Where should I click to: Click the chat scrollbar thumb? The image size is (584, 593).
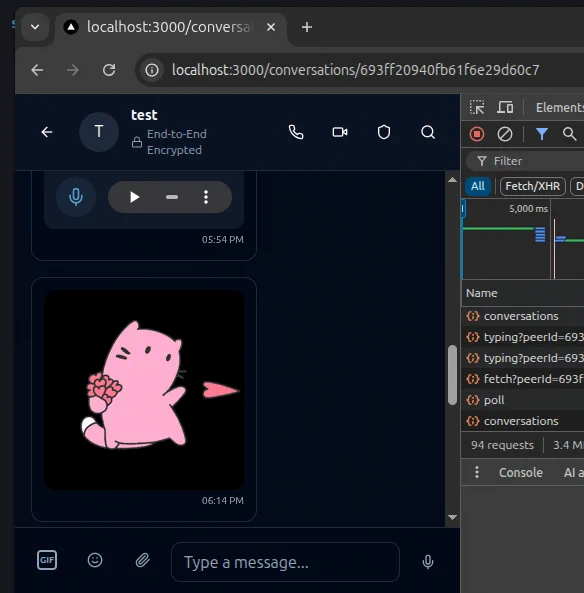tap(452, 375)
